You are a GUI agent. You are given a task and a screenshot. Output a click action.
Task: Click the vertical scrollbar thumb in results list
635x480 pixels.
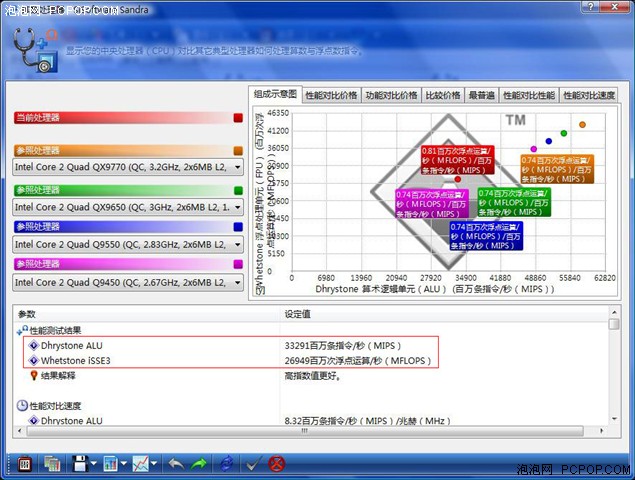[x=614, y=324]
